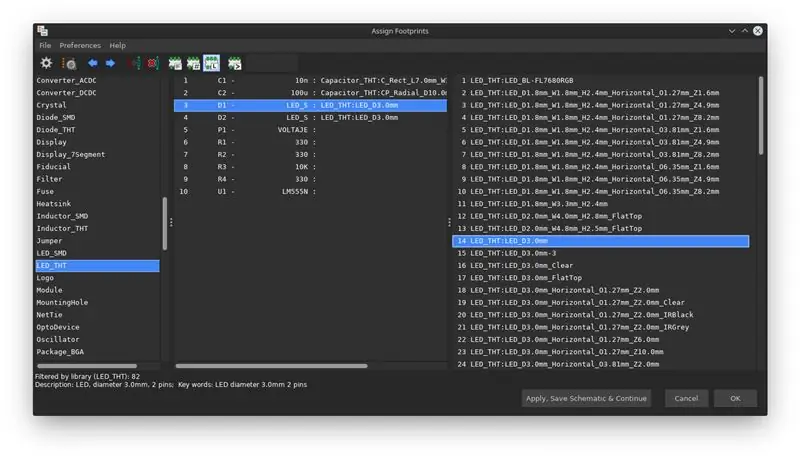Open footprint library settings gear icon

pyautogui.click(x=46, y=63)
